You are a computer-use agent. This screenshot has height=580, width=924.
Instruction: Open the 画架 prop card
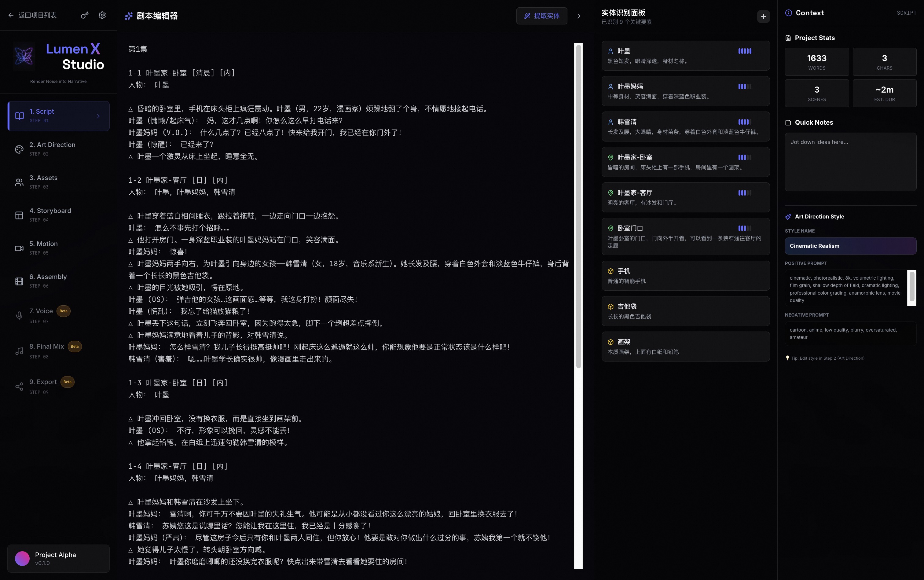[685, 347]
